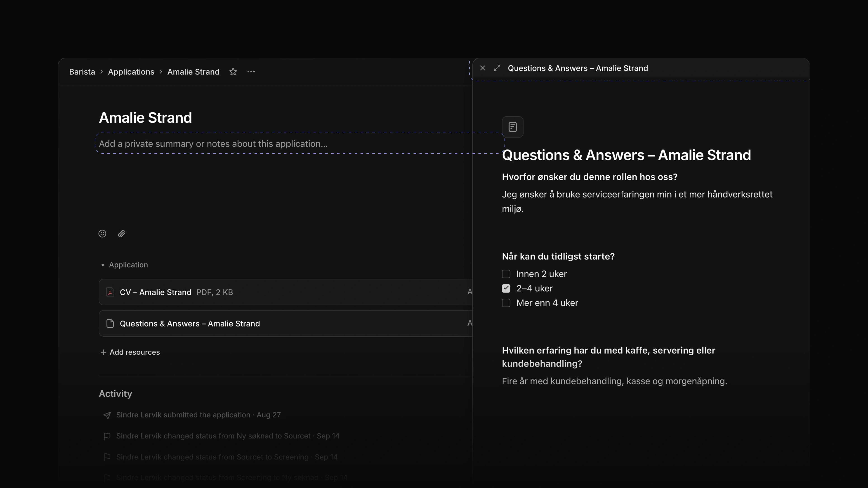Click the 'PDF, 2 KB' file size label
The height and width of the screenshot is (488, 868).
[215, 292]
